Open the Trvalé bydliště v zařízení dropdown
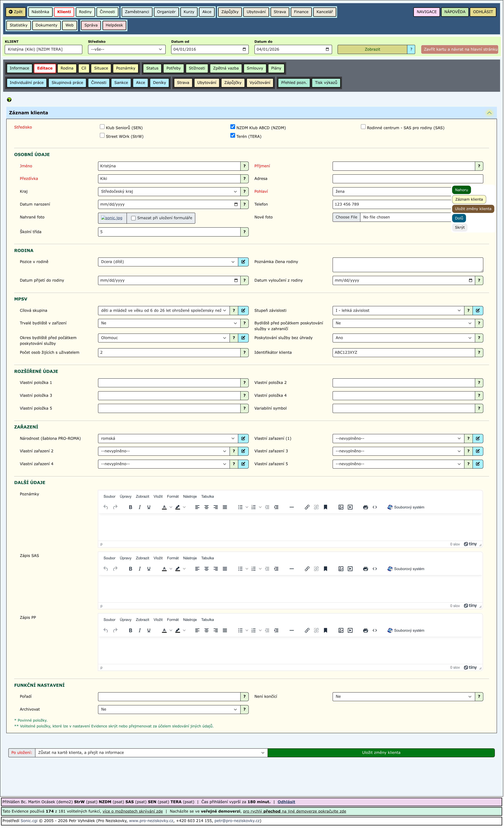 (169, 323)
